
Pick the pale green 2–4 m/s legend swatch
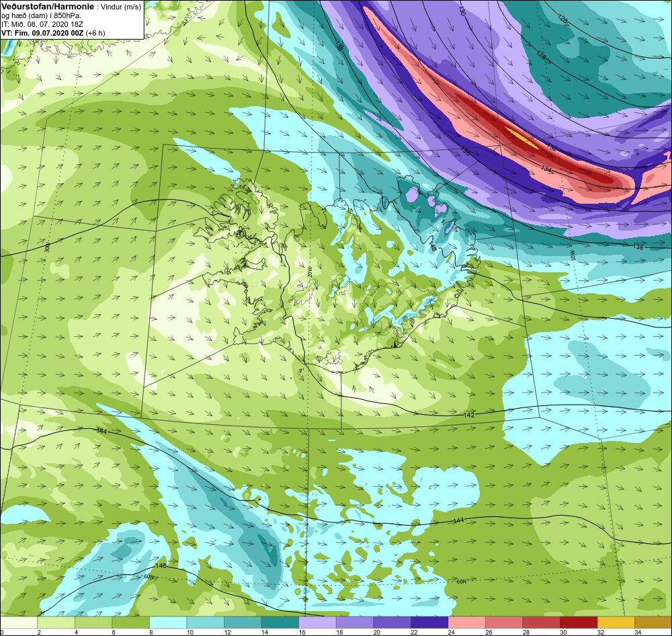(x=56, y=622)
